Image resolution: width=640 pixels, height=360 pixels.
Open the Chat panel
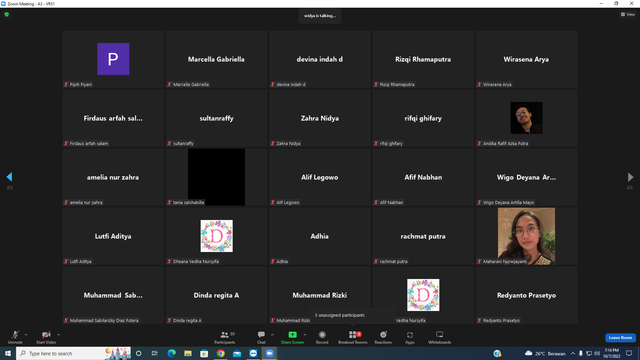coord(261,337)
